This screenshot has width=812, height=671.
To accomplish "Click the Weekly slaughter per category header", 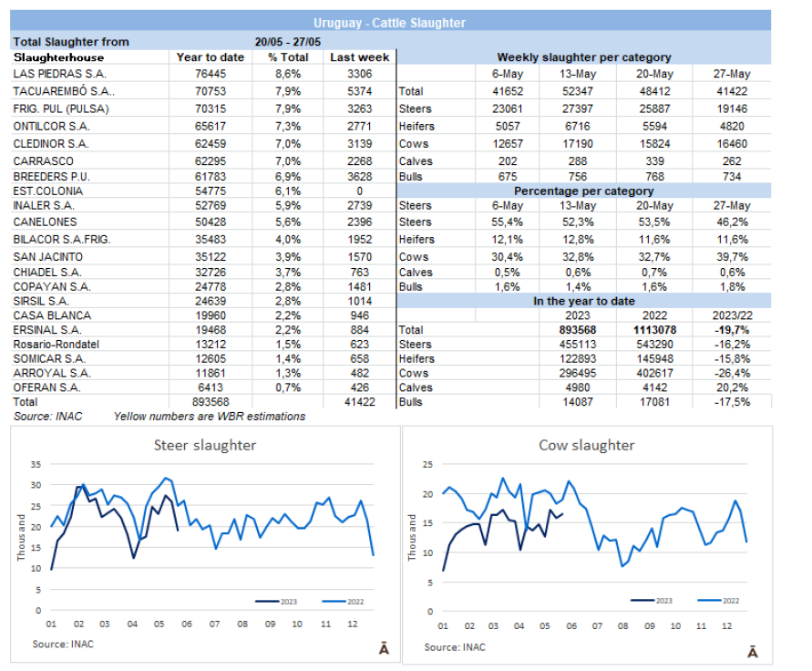I will [583, 57].
